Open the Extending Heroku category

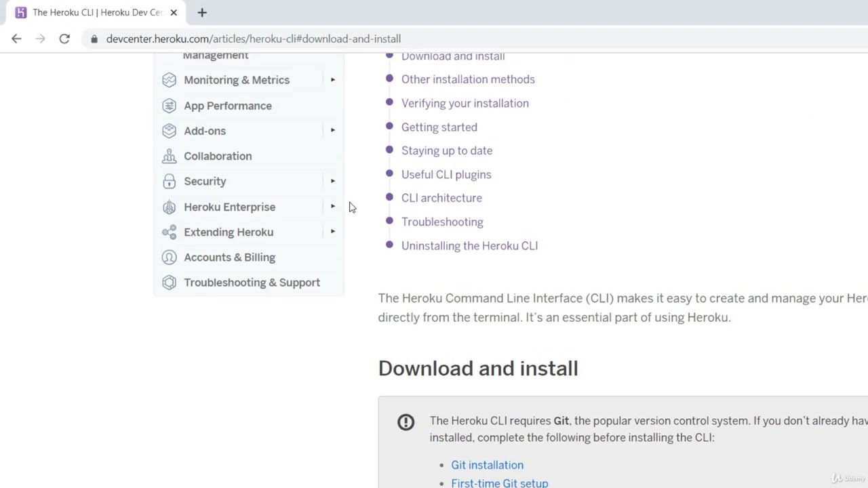(229, 232)
